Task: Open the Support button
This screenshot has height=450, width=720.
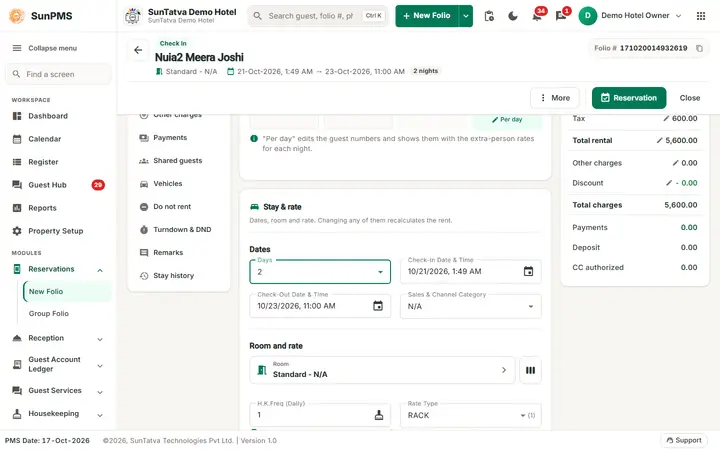Action: point(684,440)
